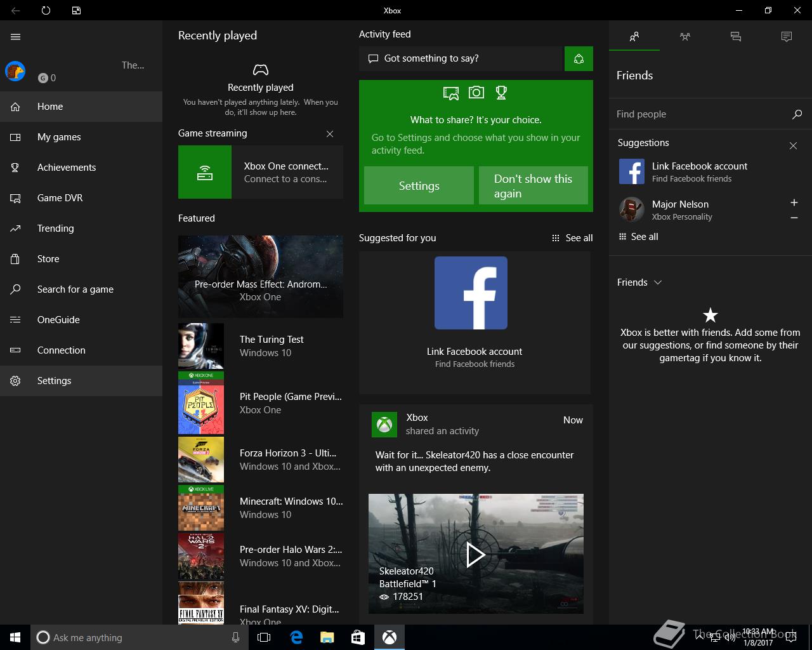Click Link Facebook account text under large logo
The width and height of the screenshot is (812, 650).
(x=475, y=352)
